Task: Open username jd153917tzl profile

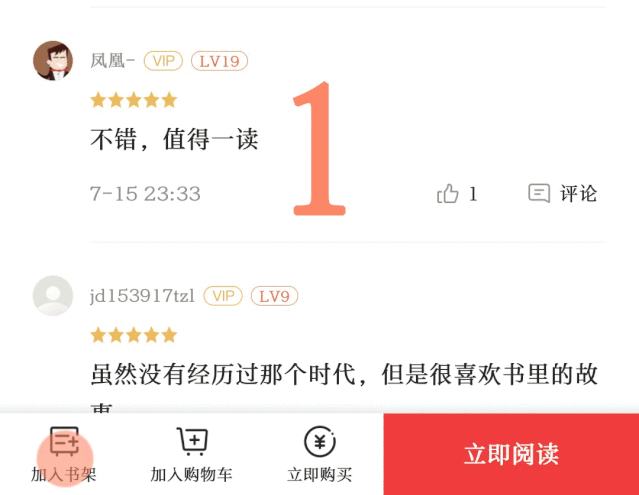Action: (x=142, y=296)
